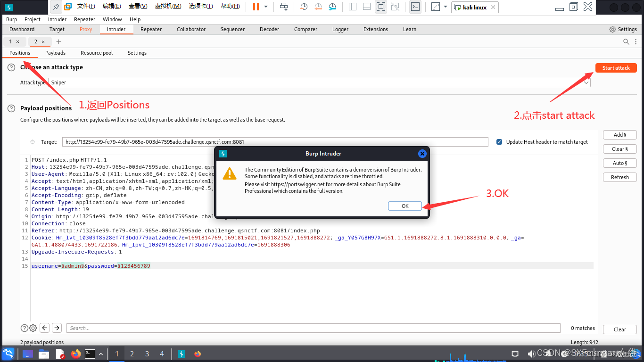644x362 pixels.
Task: Close Intruder attack tab 2
Action: pyautogui.click(x=43, y=41)
